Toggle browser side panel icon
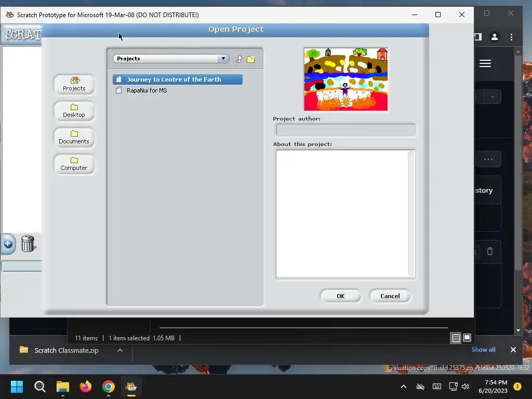The image size is (532, 399). (x=478, y=37)
